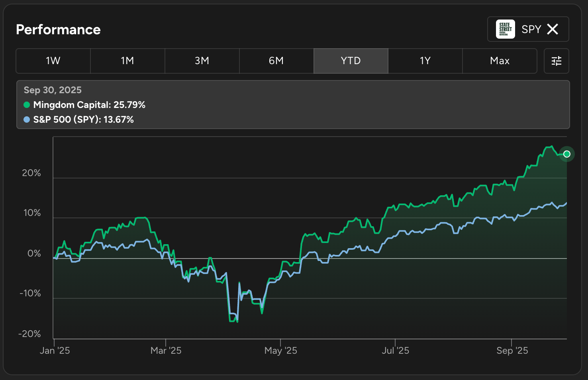This screenshot has height=380, width=588.
Task: Click the Jul '25 axis label
Action: point(395,351)
